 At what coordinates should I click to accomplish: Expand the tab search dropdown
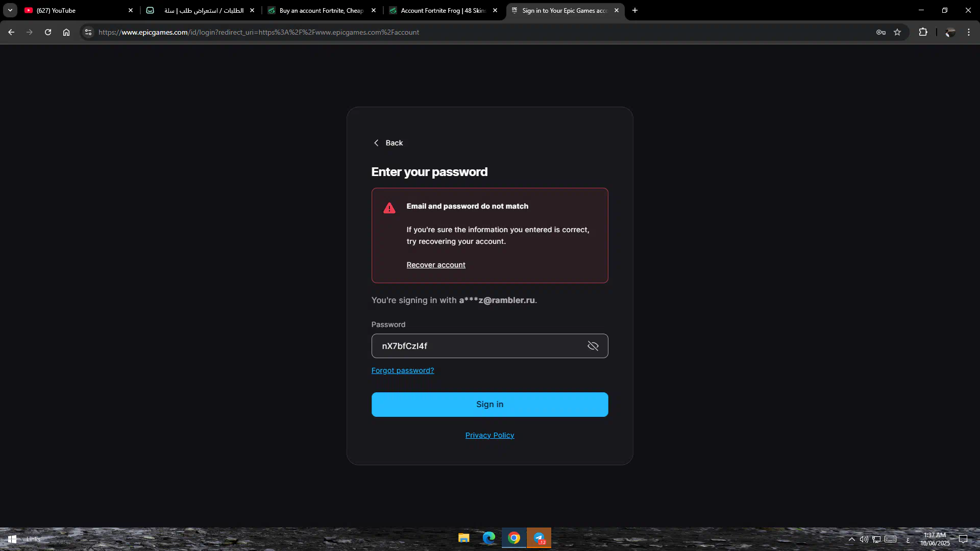[x=10, y=10]
